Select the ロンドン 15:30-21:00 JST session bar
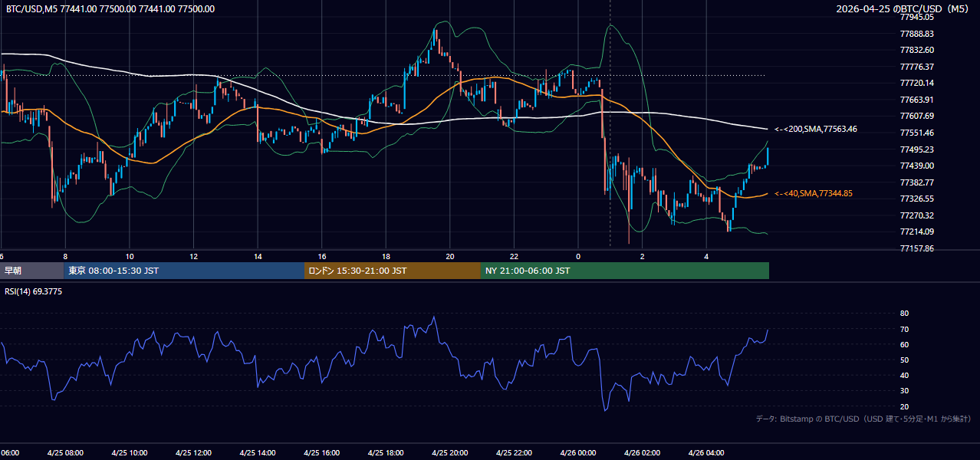This screenshot has height=460, width=980. tap(393, 271)
